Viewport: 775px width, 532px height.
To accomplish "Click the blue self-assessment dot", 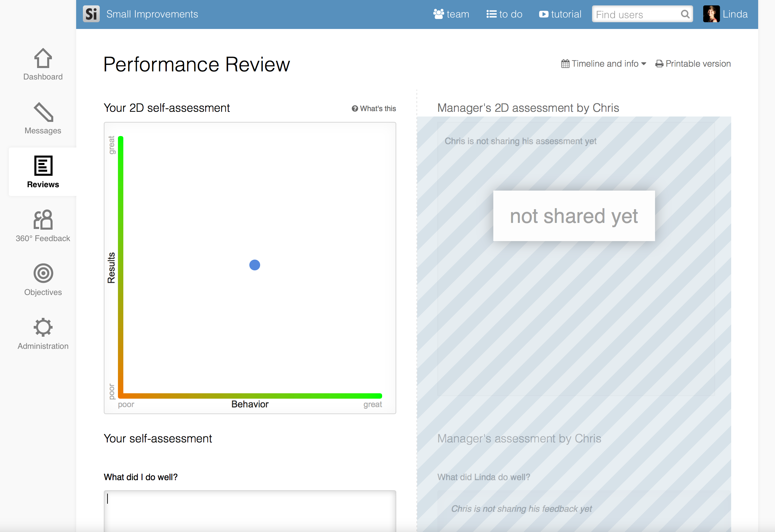I will [x=255, y=265].
